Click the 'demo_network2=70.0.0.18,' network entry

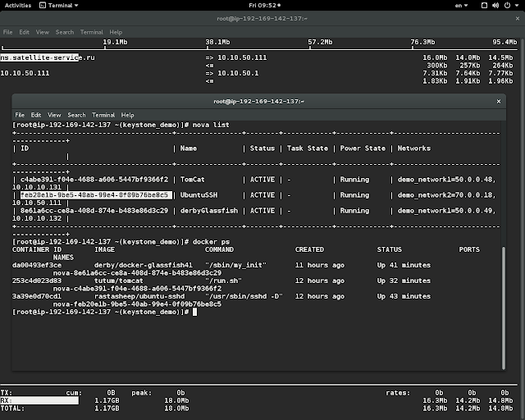point(446,195)
